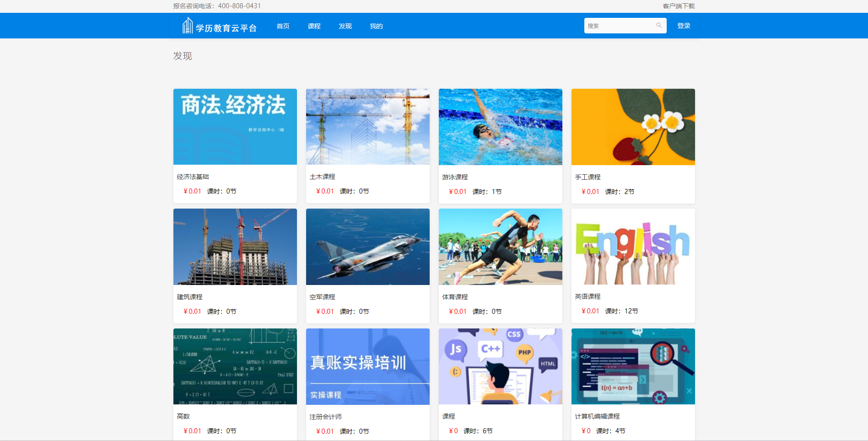Focus the 搜索 search input field
Viewport: 868px width, 441px height.
click(x=620, y=26)
